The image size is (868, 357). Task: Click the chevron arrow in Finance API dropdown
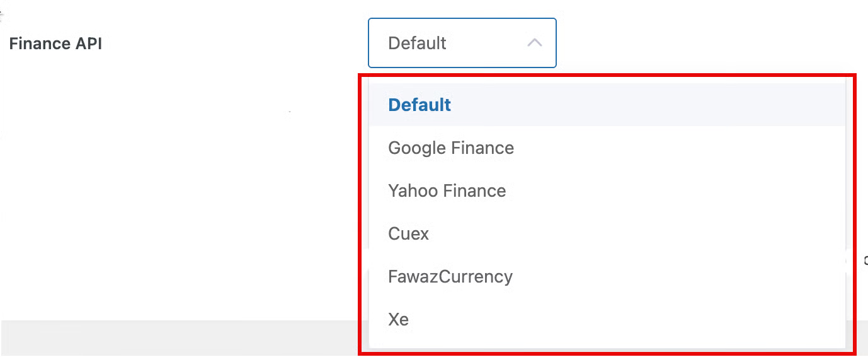tap(534, 43)
